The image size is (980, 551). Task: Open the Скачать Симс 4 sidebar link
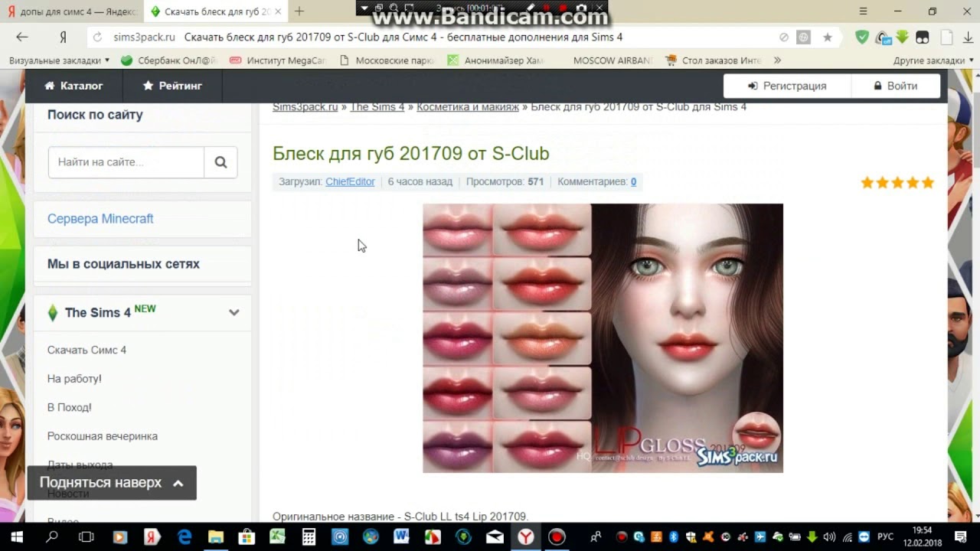point(87,350)
